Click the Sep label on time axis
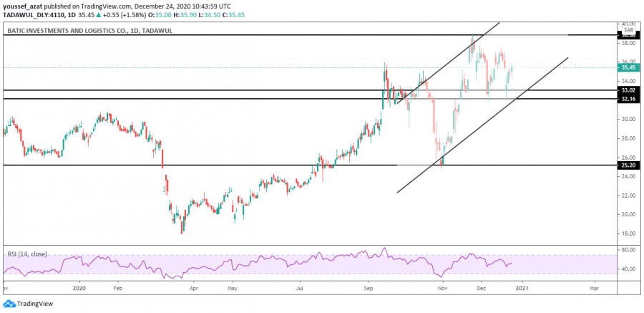Screen dimensions: 644x313 [369, 288]
